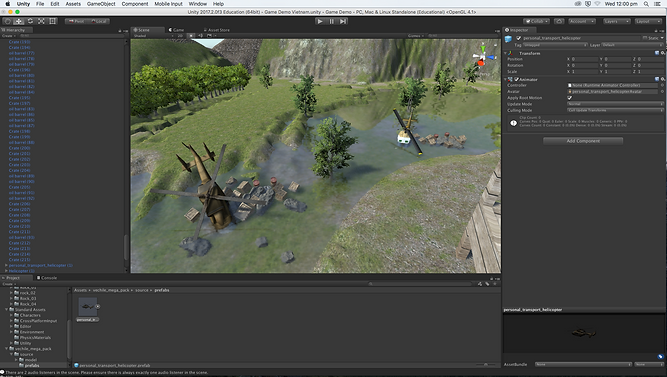
Task: Pick Controller object via circle selector
Action: pyautogui.click(x=662, y=85)
